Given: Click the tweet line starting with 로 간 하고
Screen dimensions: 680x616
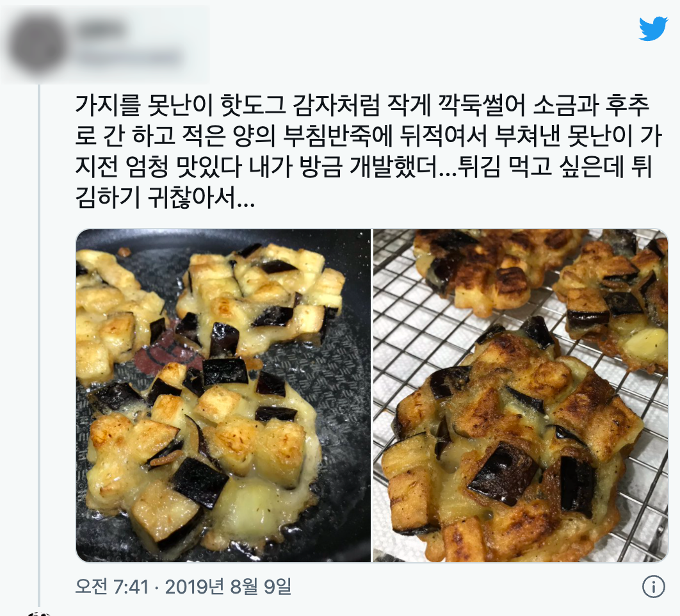Looking at the screenshot, I should [x=368, y=136].
